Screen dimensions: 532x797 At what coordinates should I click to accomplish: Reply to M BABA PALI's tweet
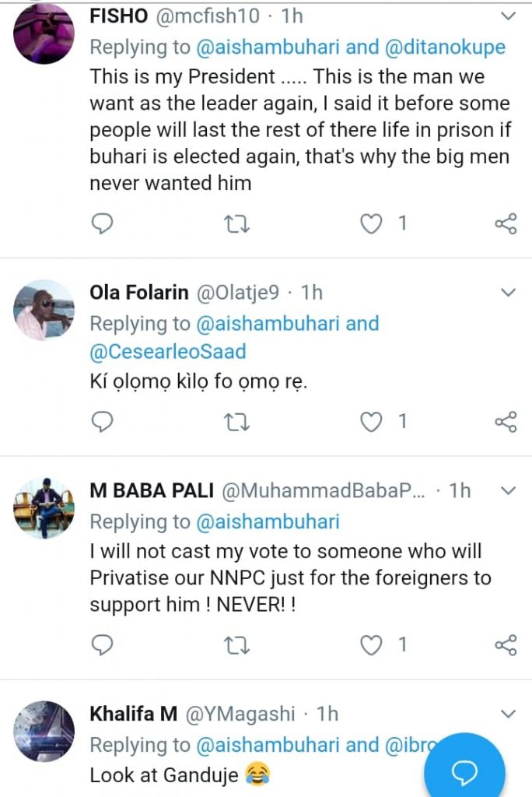[x=103, y=644]
